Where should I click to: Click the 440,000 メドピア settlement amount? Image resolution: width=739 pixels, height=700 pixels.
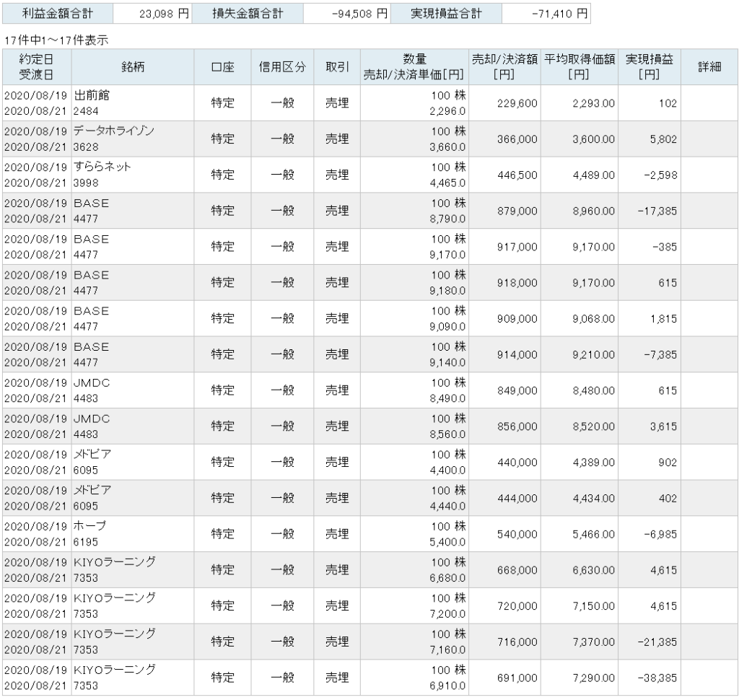pos(517,463)
